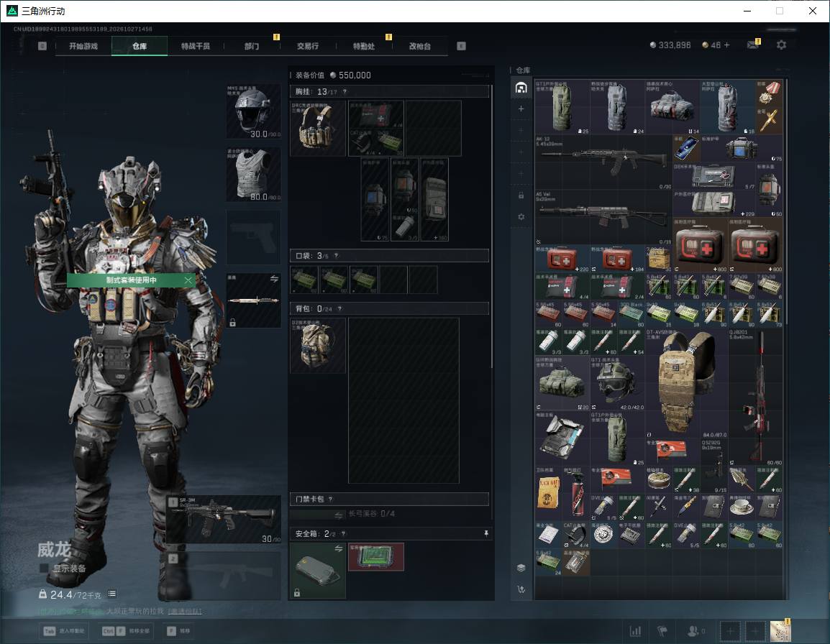This screenshot has width=830, height=644.
Task: Click the warehouse stack layers icon
Action: (521, 568)
